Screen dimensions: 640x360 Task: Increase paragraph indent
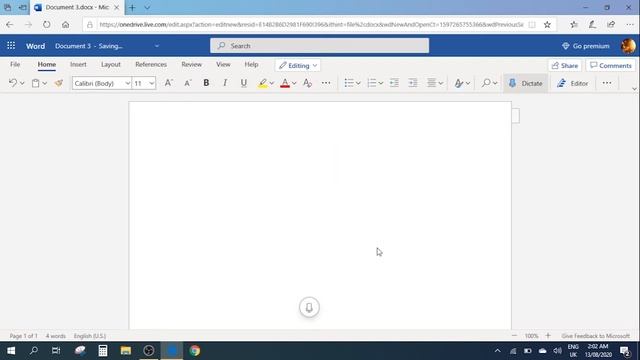pos(413,83)
